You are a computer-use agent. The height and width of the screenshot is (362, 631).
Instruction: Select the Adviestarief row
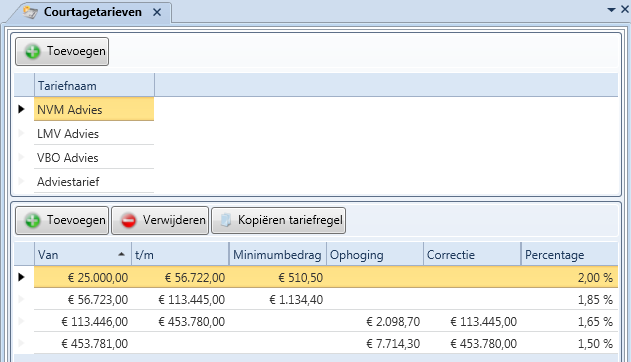pyautogui.click(x=94, y=182)
